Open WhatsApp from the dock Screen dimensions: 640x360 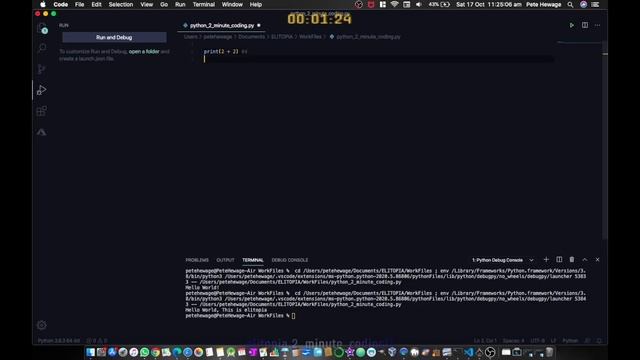pyautogui.click(x=144, y=352)
